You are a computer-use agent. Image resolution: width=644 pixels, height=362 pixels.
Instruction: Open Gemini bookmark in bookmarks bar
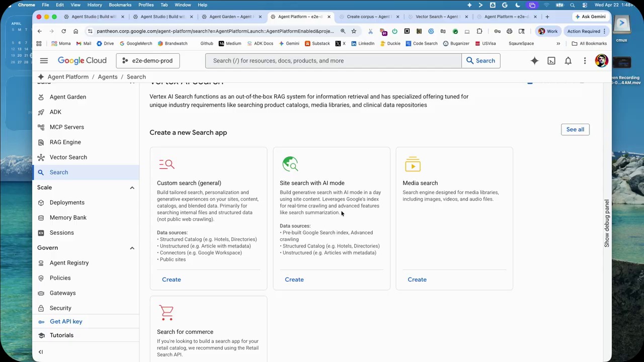(x=289, y=44)
